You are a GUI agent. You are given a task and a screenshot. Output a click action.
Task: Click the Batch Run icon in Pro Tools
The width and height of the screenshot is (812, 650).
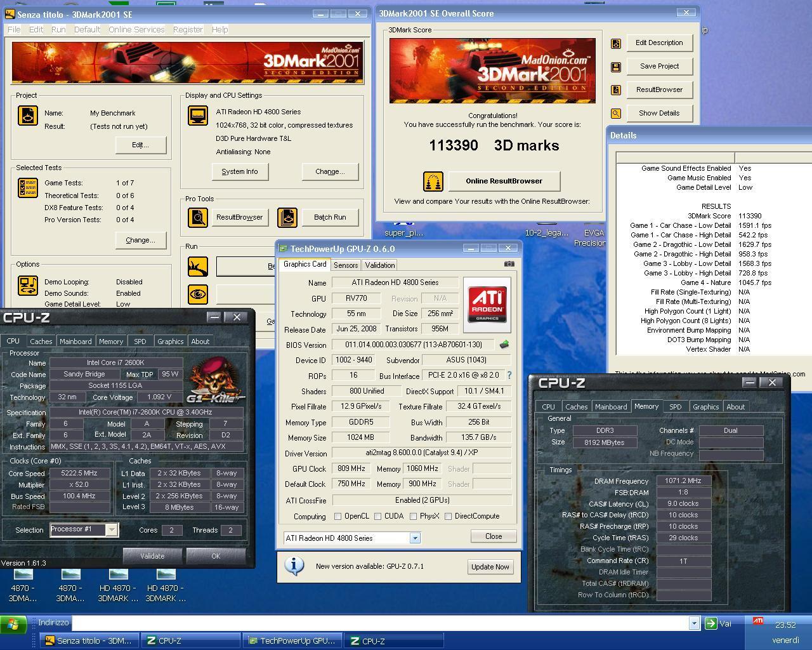coord(287,217)
